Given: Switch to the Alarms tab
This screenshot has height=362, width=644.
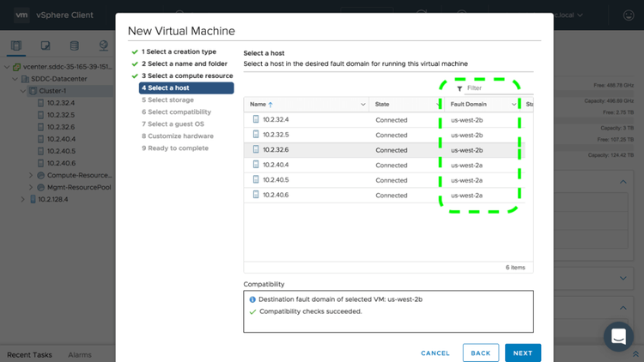Looking at the screenshot, I should pyautogui.click(x=80, y=354).
